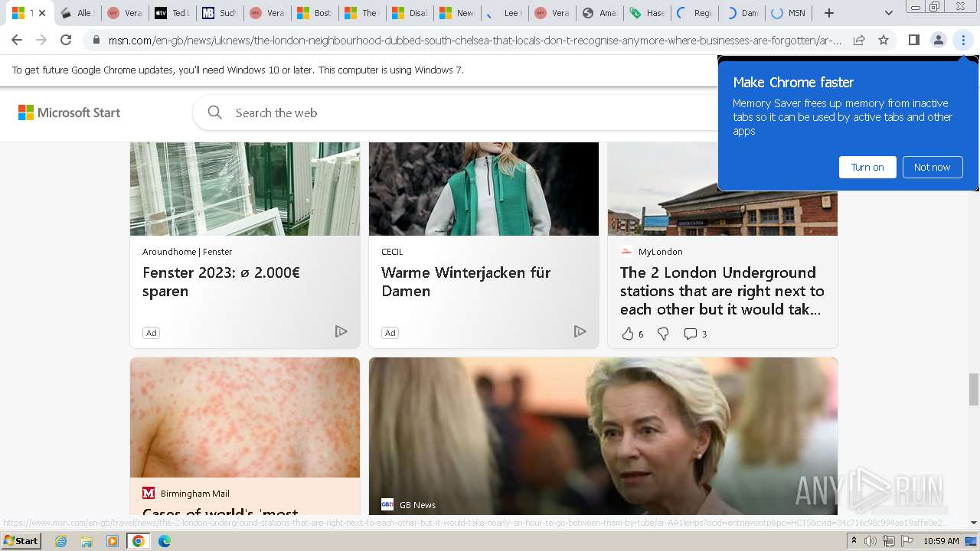Open Chrome three-dot menu

963,40
